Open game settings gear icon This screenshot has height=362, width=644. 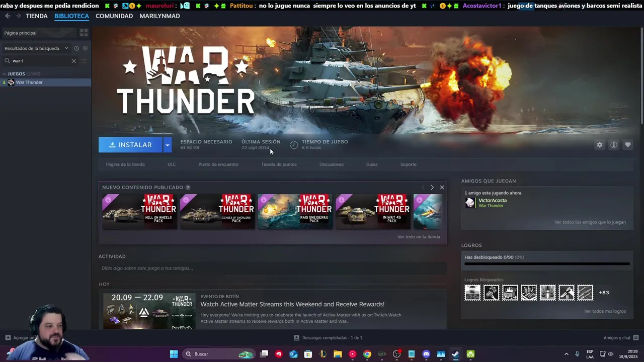pos(600,145)
